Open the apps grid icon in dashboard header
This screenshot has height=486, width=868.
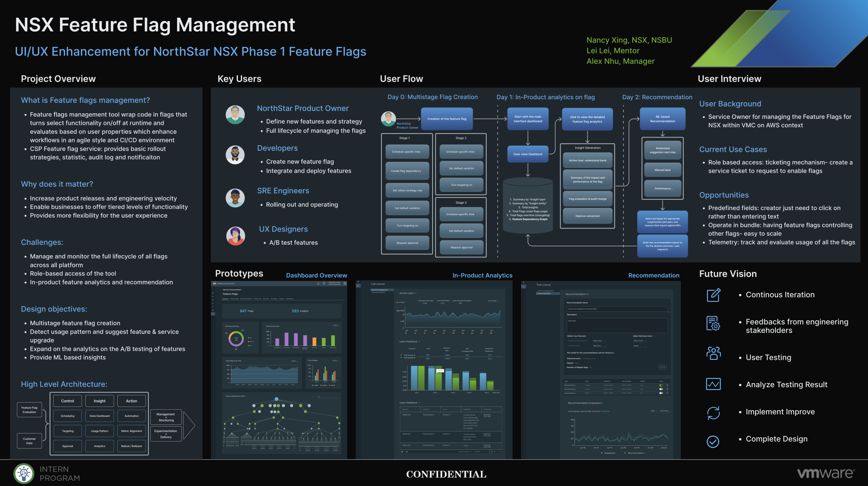[x=345, y=284]
